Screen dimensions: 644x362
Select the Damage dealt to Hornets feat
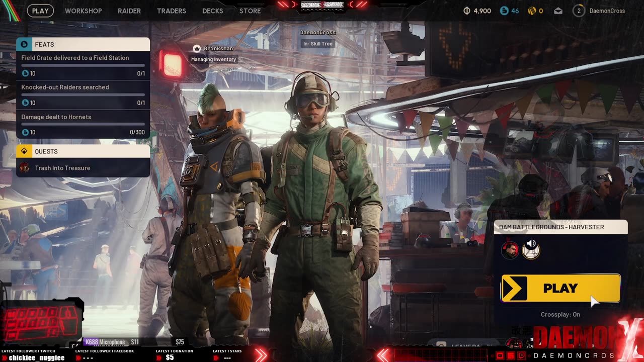tap(83, 124)
